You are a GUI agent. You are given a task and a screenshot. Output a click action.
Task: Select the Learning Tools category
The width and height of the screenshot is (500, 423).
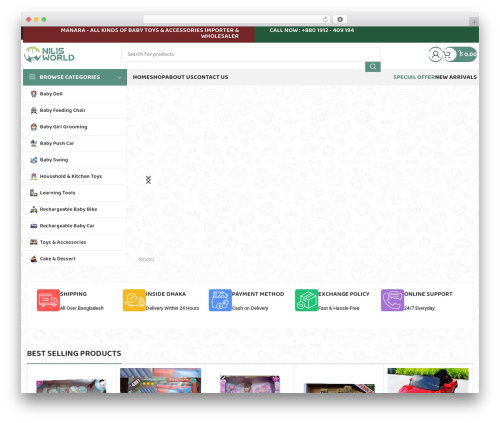57,193
